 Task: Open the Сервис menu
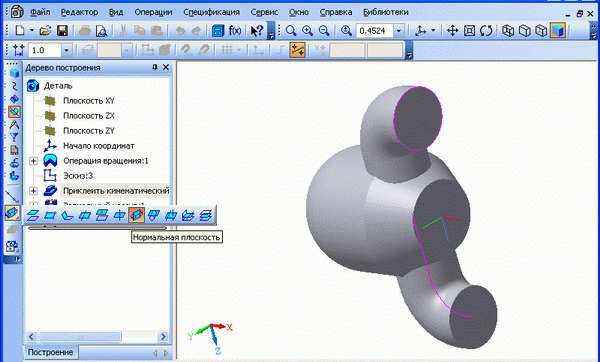pos(264,12)
